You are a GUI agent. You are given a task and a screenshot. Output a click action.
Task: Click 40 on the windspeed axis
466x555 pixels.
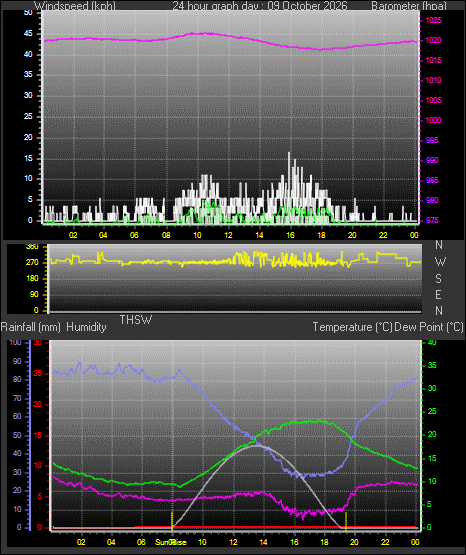tap(28, 54)
